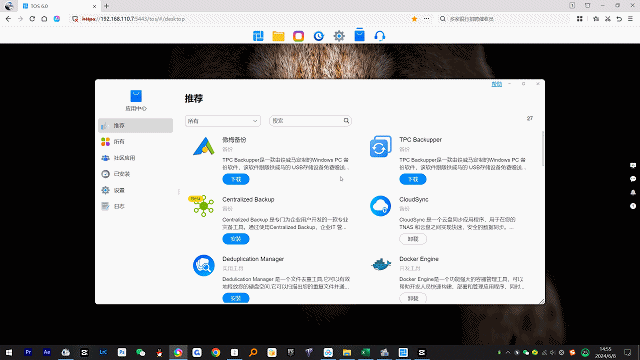Open a new browser tab
The width and height of the screenshot is (640, 360).
(x=107, y=6)
